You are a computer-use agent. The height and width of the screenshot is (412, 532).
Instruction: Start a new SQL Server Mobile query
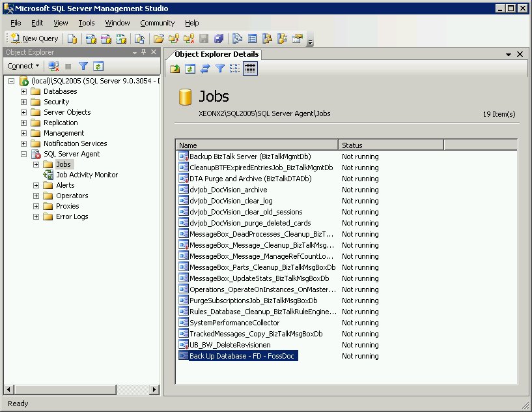pyautogui.click(x=139, y=38)
